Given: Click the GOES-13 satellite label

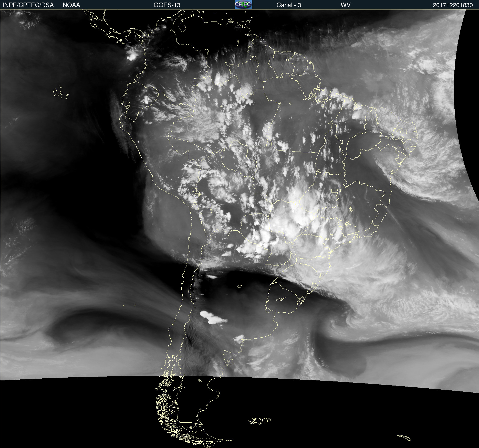Looking at the screenshot, I should tap(167, 5).
